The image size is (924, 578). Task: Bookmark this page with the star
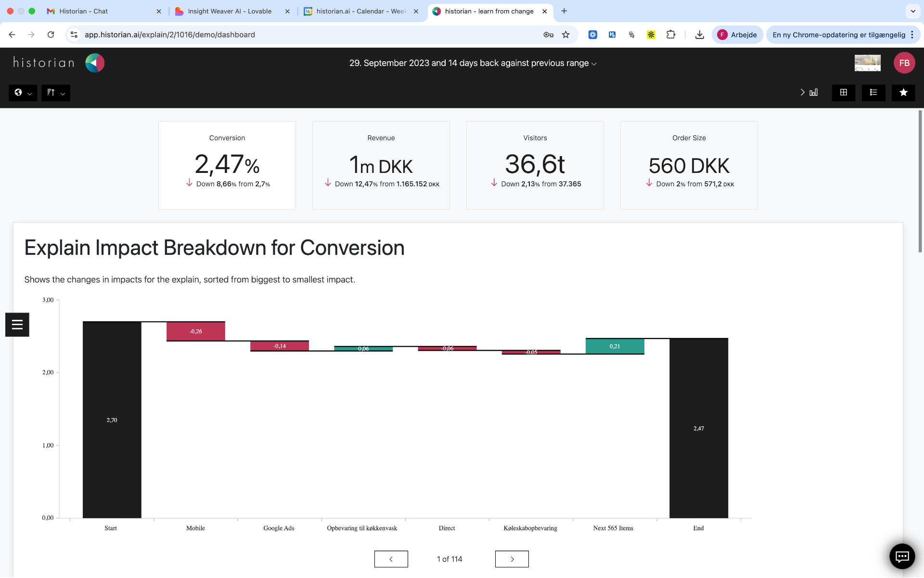566,35
